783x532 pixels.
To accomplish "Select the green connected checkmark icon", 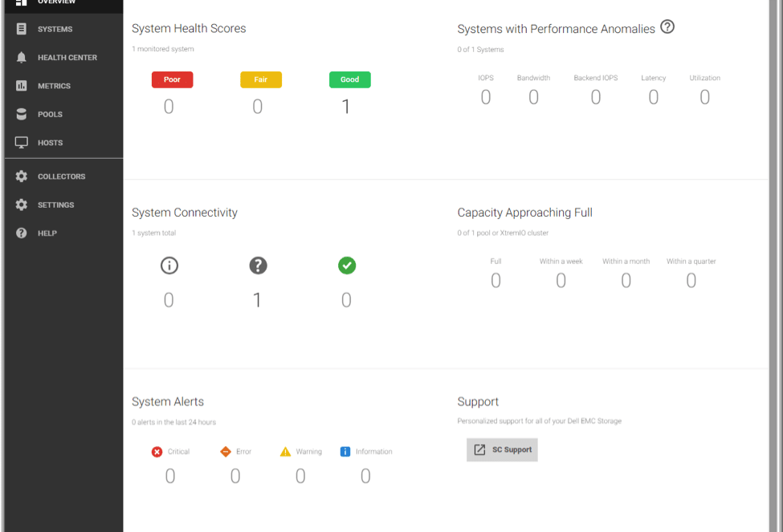I will click(347, 266).
